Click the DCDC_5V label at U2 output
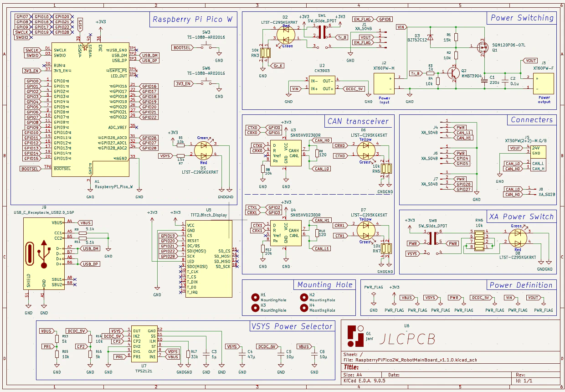The image size is (565, 392). point(354,89)
